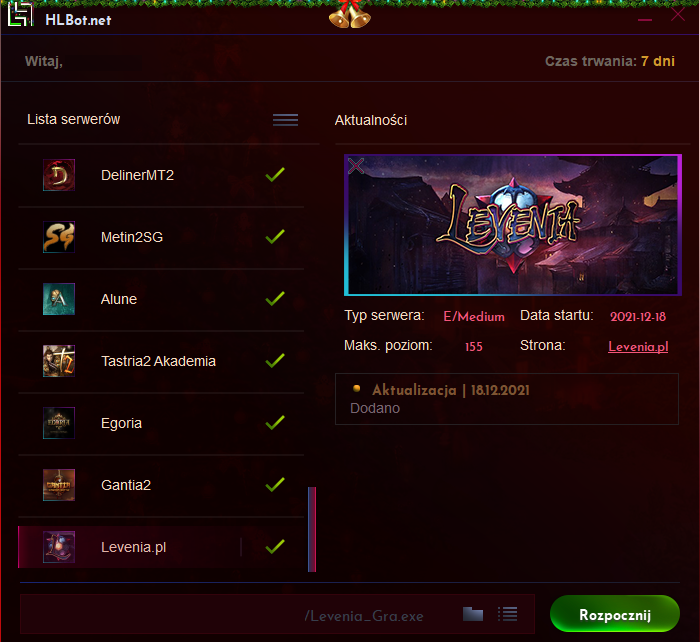The width and height of the screenshot is (700, 642).
Task: Select the Egoria server icon
Action: pos(59,423)
